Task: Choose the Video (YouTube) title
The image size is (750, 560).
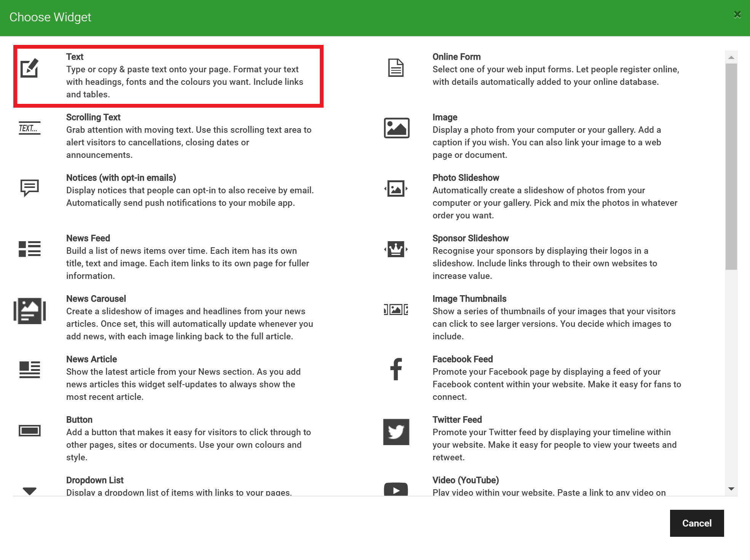Action: [466, 480]
